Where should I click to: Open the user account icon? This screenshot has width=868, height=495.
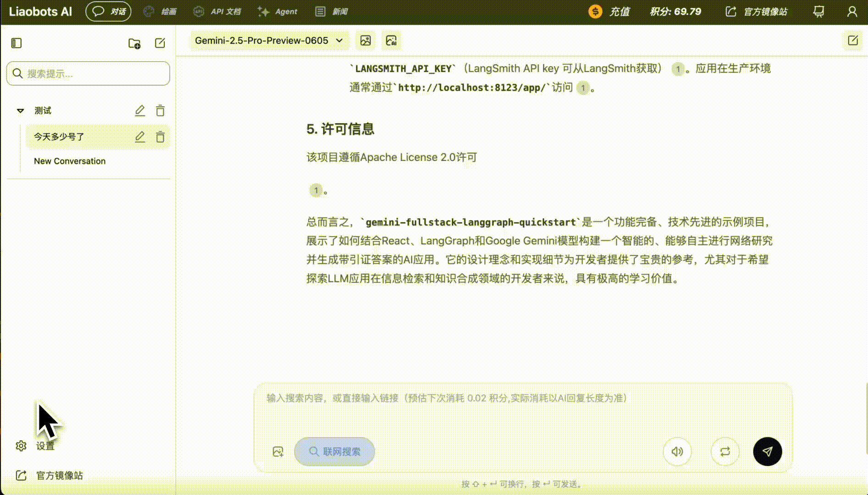click(x=852, y=11)
